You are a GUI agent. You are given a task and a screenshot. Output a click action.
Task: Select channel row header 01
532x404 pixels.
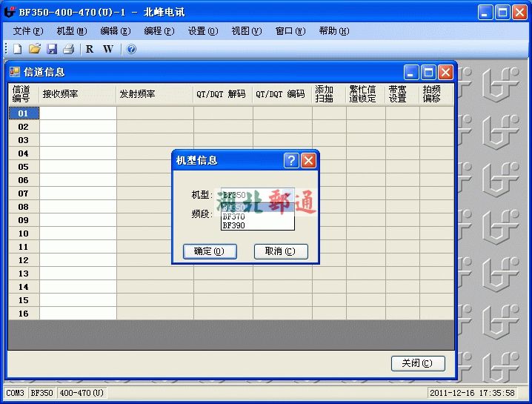24,113
